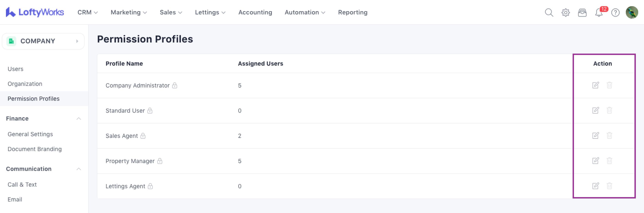Expand the CRM dropdown menu
This screenshot has width=644, height=213.
pyautogui.click(x=87, y=12)
